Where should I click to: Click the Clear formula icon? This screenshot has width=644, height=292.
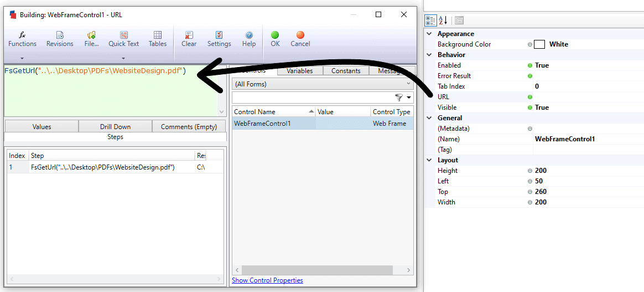coord(189,35)
